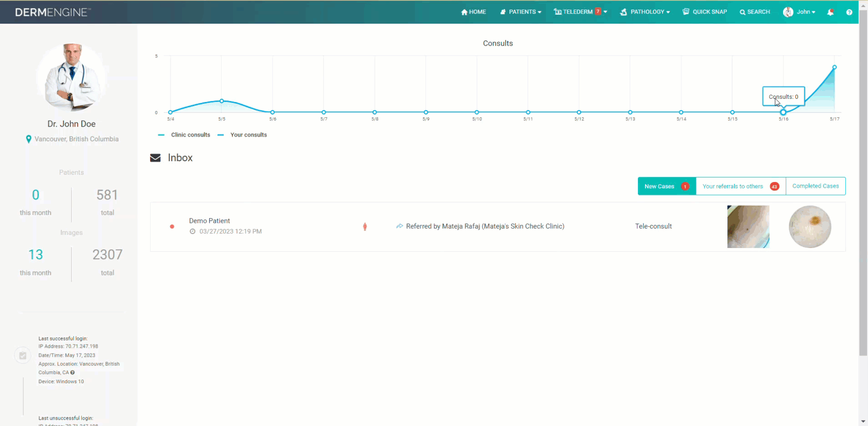Click the Inbox envelope icon
This screenshot has height=426, width=868.
pos(155,158)
